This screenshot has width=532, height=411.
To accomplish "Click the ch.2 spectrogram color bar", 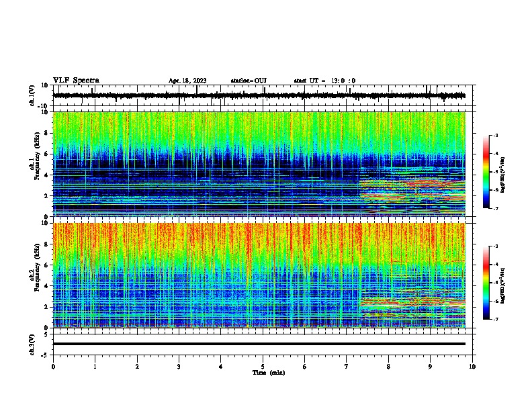I will (x=486, y=283).
